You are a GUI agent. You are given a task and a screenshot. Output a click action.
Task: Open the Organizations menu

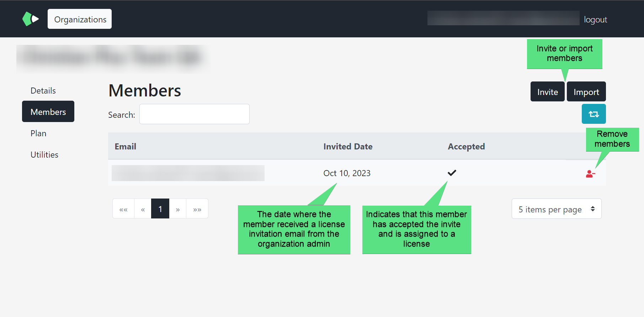(79, 19)
